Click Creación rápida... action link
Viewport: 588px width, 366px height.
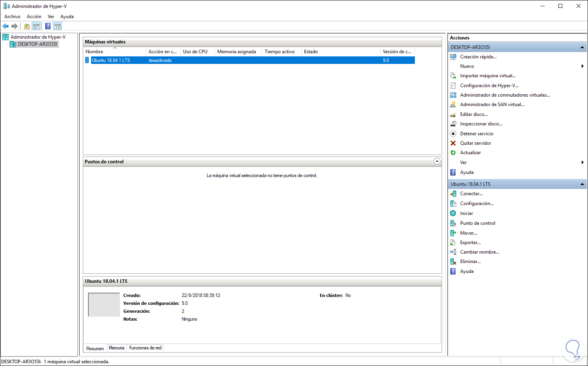(478, 57)
